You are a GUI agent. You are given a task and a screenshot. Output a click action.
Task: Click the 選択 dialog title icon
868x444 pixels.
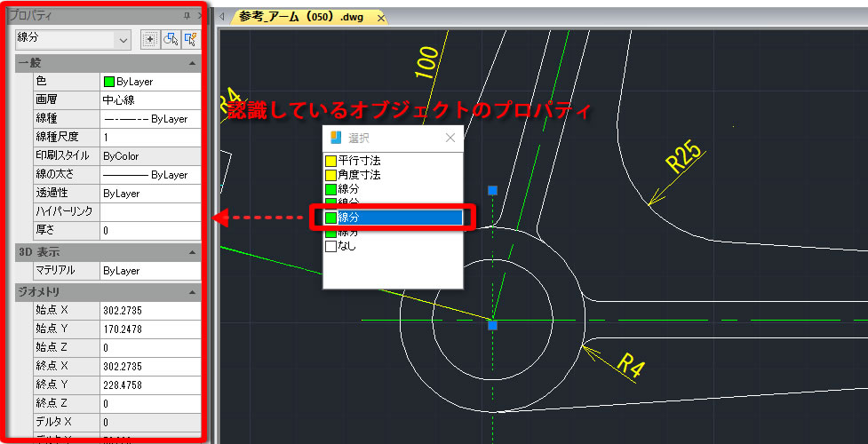[335, 138]
